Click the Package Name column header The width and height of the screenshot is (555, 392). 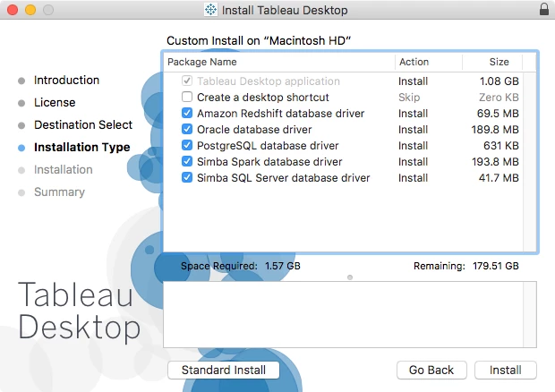click(x=279, y=62)
